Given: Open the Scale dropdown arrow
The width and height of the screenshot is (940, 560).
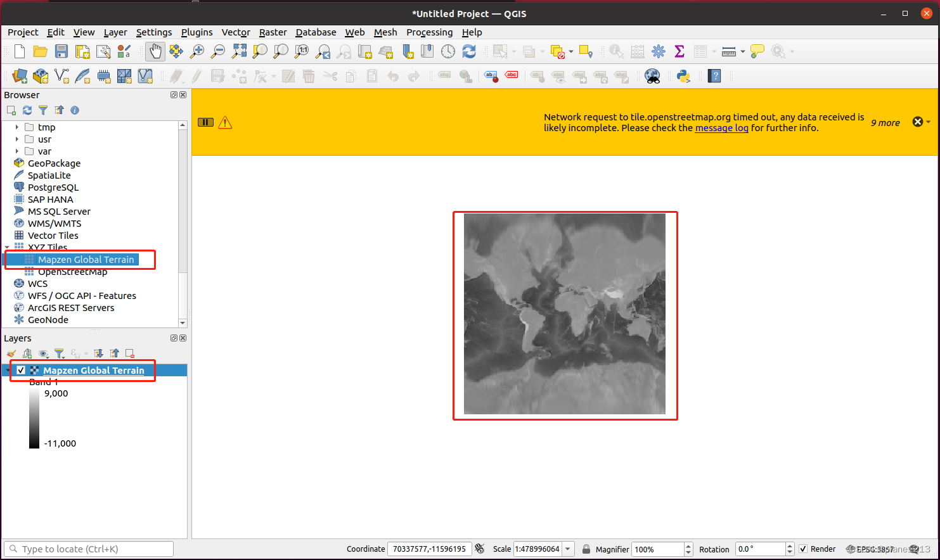Looking at the screenshot, I should click(567, 549).
